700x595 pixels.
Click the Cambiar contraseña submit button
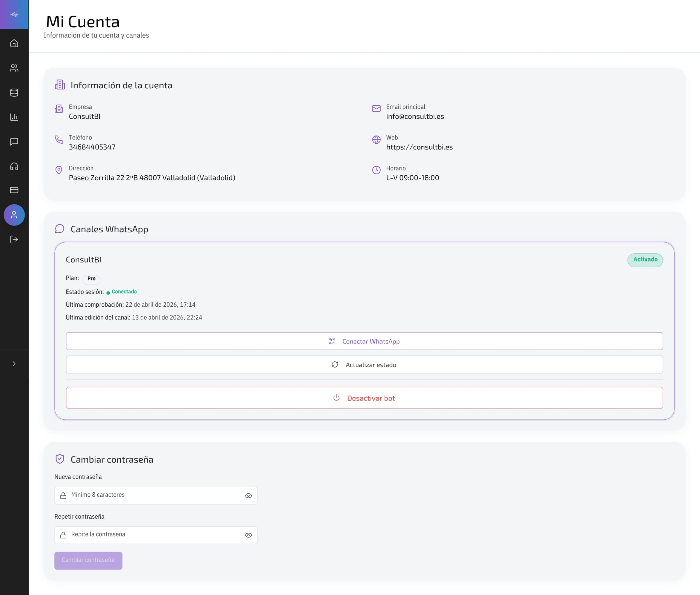point(88,560)
